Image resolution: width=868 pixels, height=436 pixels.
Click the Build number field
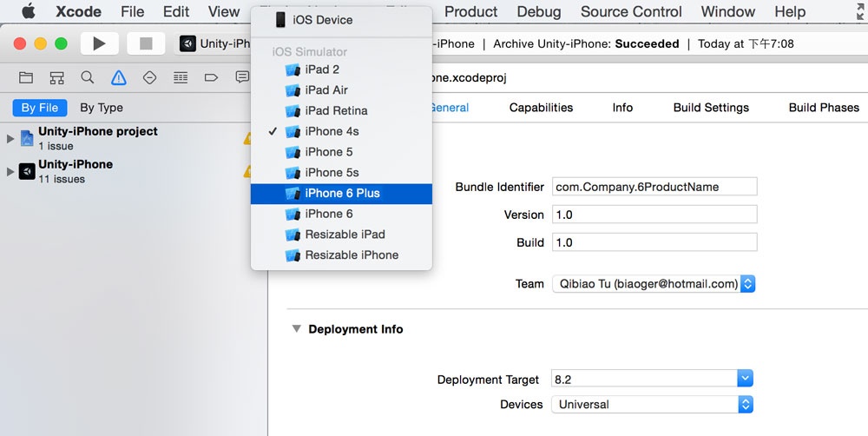point(654,242)
